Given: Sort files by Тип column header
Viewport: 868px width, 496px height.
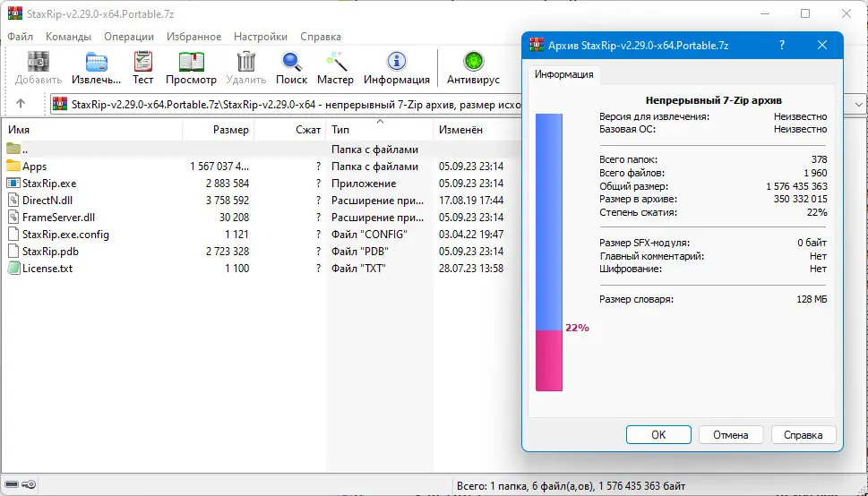Looking at the screenshot, I should [x=380, y=130].
